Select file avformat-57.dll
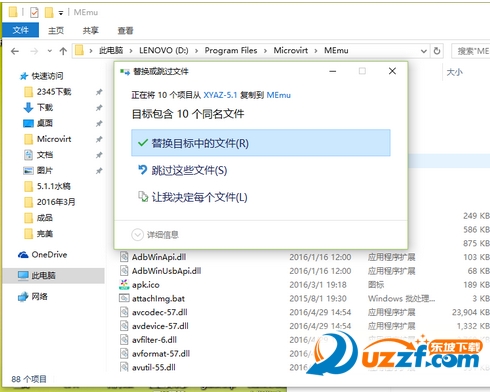 tap(161, 354)
